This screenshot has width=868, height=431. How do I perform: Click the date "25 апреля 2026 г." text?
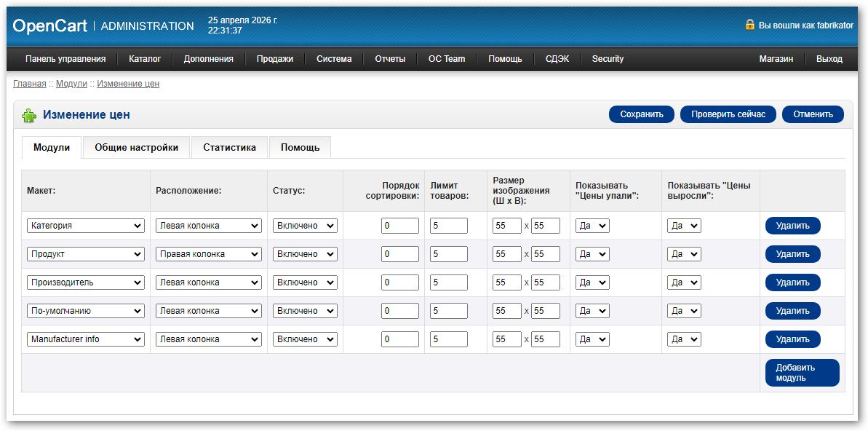coord(243,20)
